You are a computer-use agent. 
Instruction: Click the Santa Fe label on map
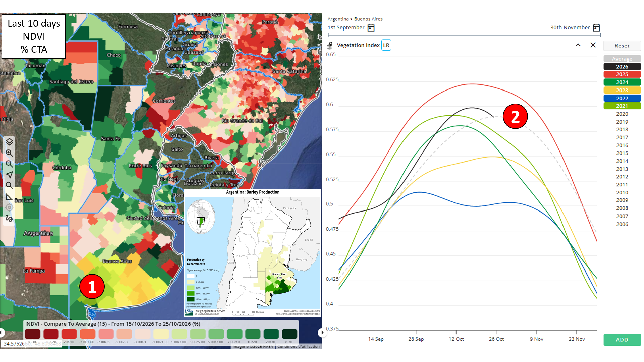[111, 139]
